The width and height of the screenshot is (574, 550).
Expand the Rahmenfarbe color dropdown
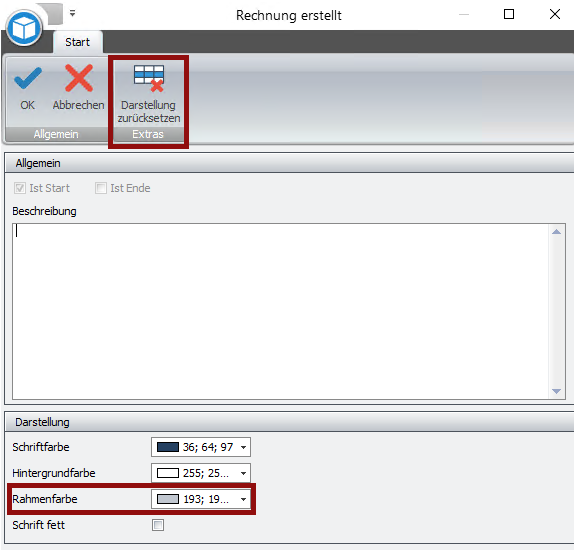(243, 499)
